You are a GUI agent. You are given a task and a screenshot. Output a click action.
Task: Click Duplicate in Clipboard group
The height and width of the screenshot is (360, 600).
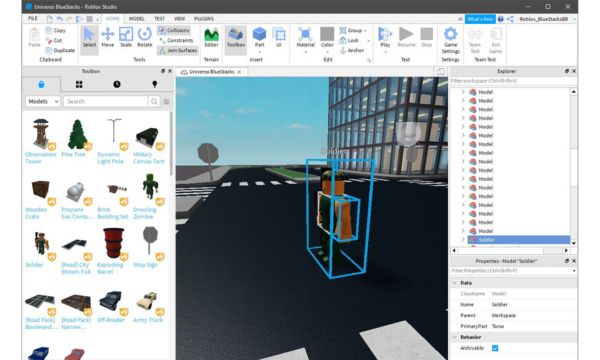(60, 50)
